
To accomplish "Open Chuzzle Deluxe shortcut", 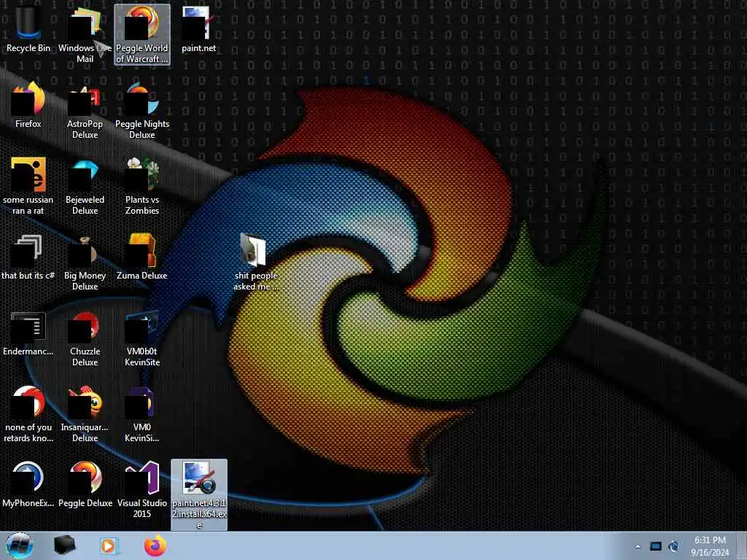I will pos(85,338).
